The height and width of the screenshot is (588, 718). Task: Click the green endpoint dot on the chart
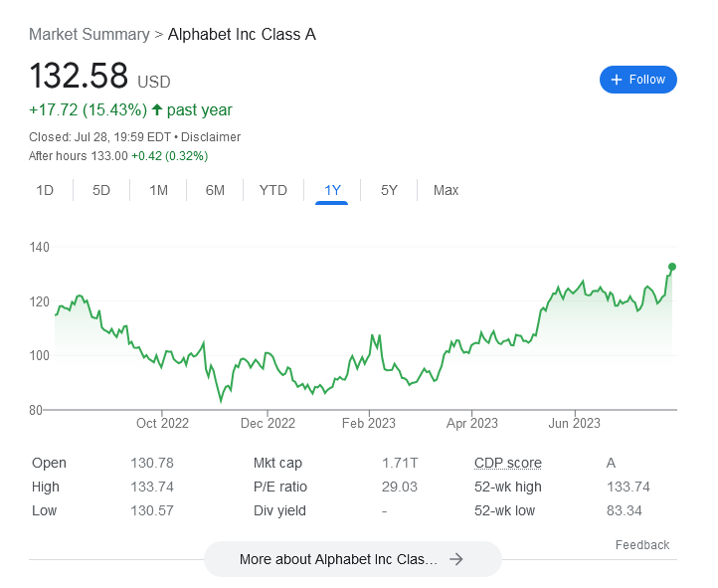[671, 267]
